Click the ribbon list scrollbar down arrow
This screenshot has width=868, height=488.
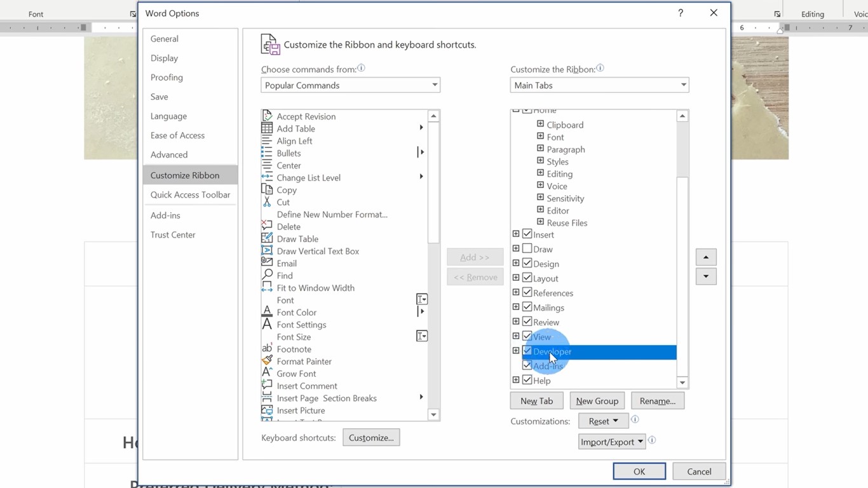(x=682, y=382)
